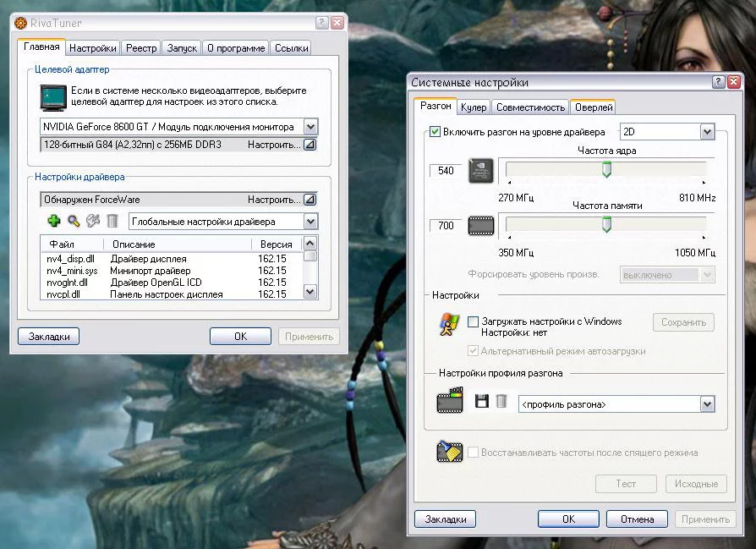Select nv4_mini.sys row in file list
The width and height of the screenshot is (756, 549).
click(x=172, y=271)
